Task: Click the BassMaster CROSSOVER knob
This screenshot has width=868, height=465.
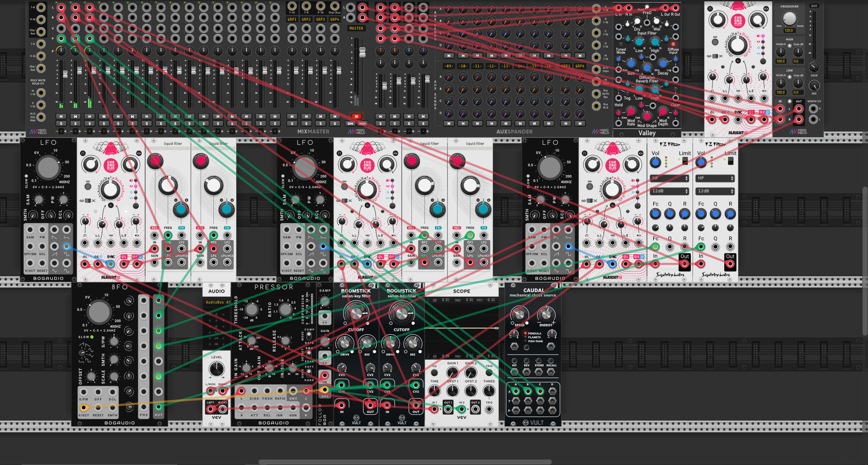Action: 789,19
